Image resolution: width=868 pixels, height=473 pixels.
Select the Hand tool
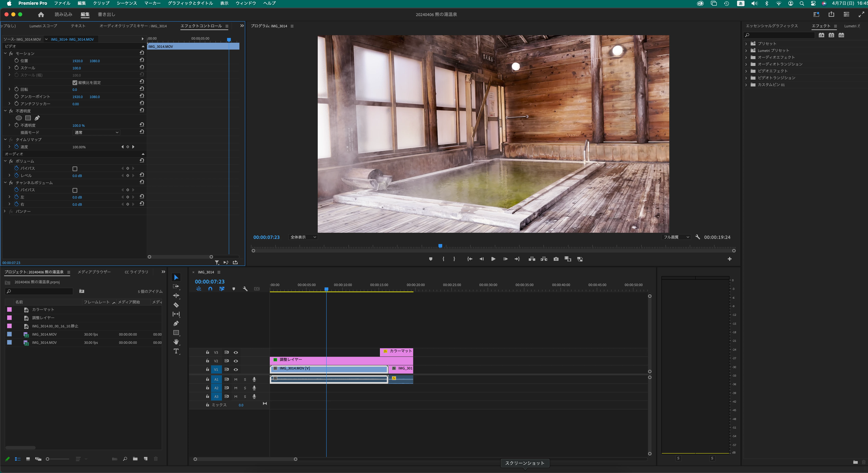tap(176, 342)
